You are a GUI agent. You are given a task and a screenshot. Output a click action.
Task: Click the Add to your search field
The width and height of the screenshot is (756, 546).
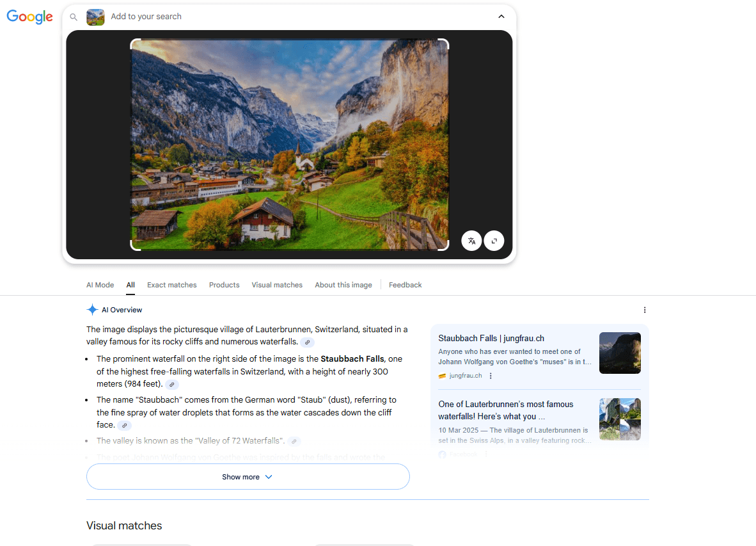click(x=146, y=17)
